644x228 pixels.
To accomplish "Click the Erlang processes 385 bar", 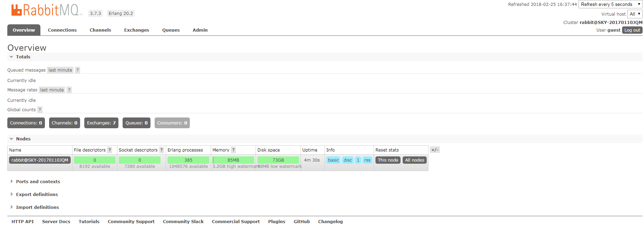I will 188,160.
